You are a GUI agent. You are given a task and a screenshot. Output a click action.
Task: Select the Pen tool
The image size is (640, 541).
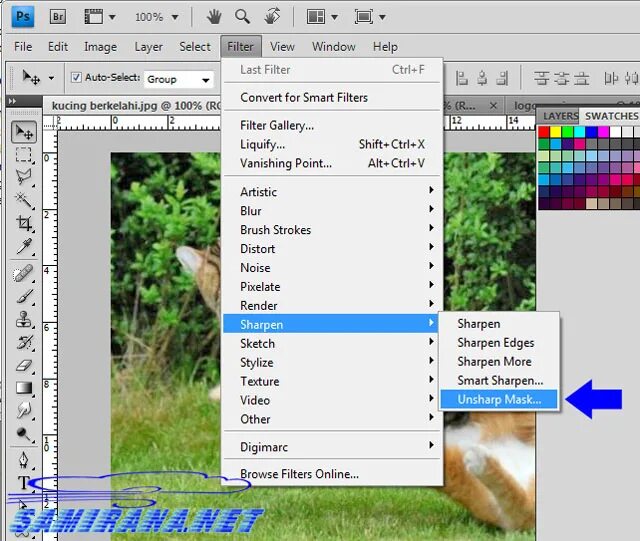click(x=24, y=460)
